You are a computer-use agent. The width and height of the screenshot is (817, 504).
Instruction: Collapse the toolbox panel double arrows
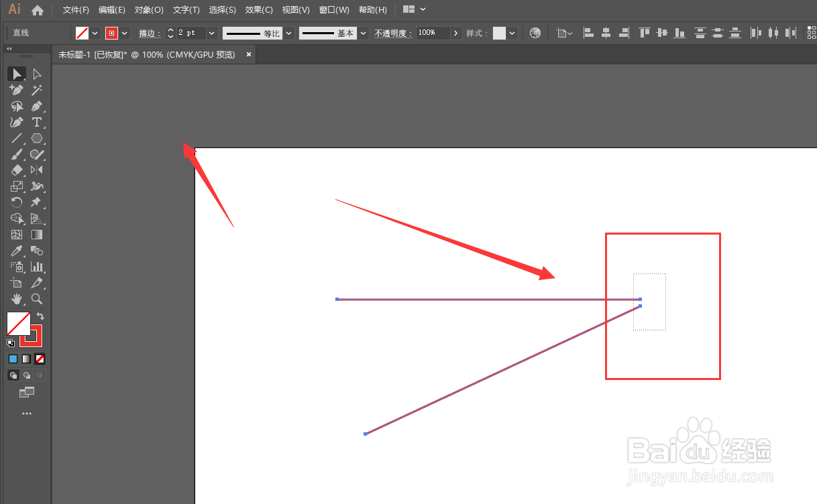coord(9,49)
